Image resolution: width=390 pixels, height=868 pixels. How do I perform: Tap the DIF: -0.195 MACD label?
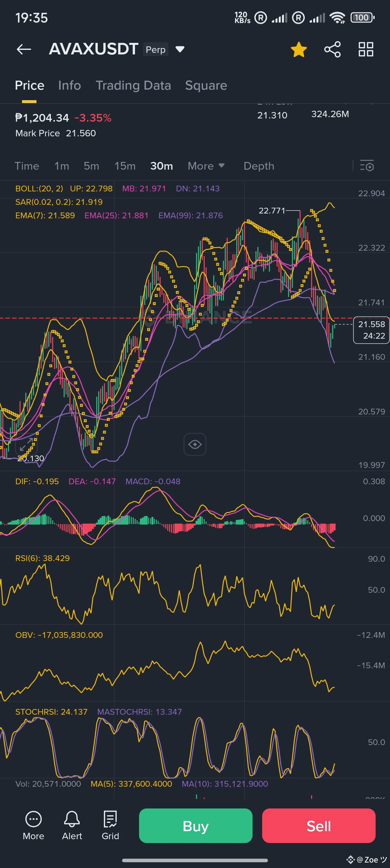[x=37, y=481]
